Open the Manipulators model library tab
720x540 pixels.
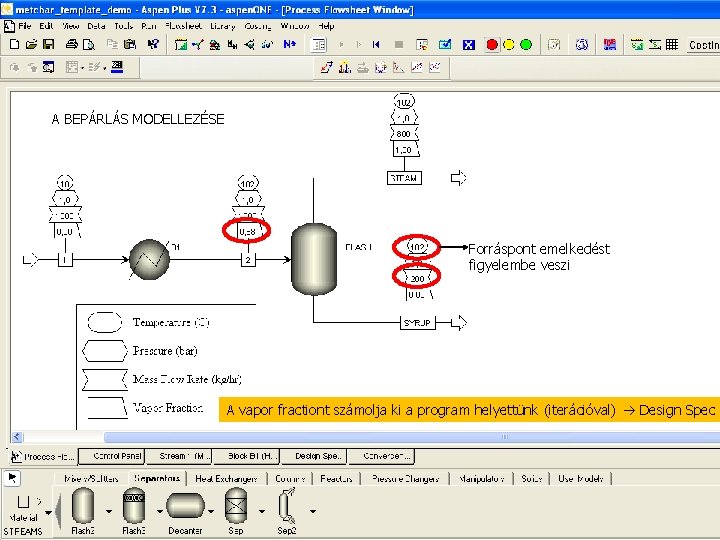[x=482, y=478]
